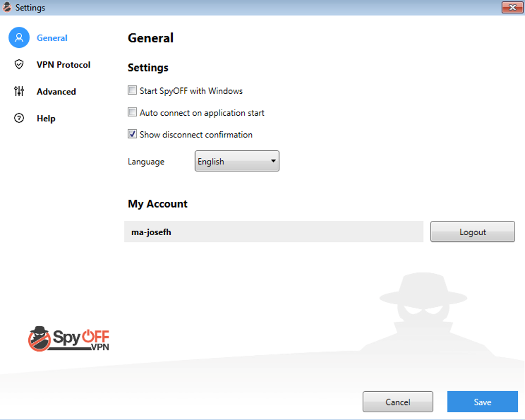This screenshot has height=420, width=525.
Task: Switch to the VPN Protocol section
Action: (x=63, y=65)
